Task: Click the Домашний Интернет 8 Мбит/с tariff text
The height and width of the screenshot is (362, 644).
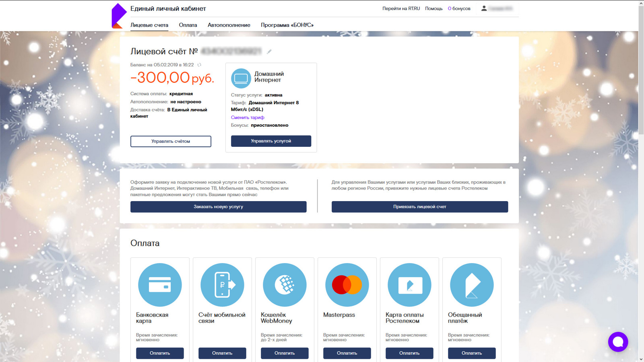Action: 265,106
